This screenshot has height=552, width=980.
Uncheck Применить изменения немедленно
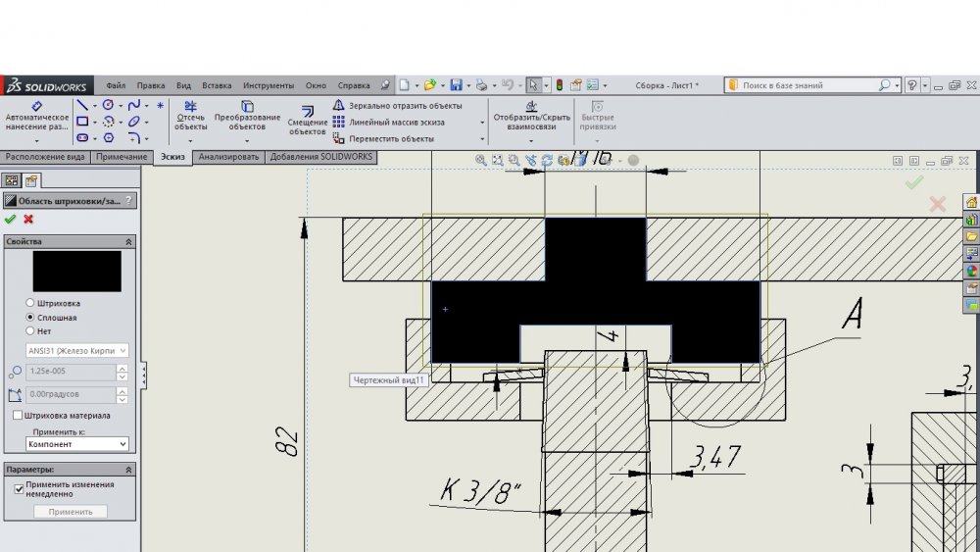pos(18,489)
